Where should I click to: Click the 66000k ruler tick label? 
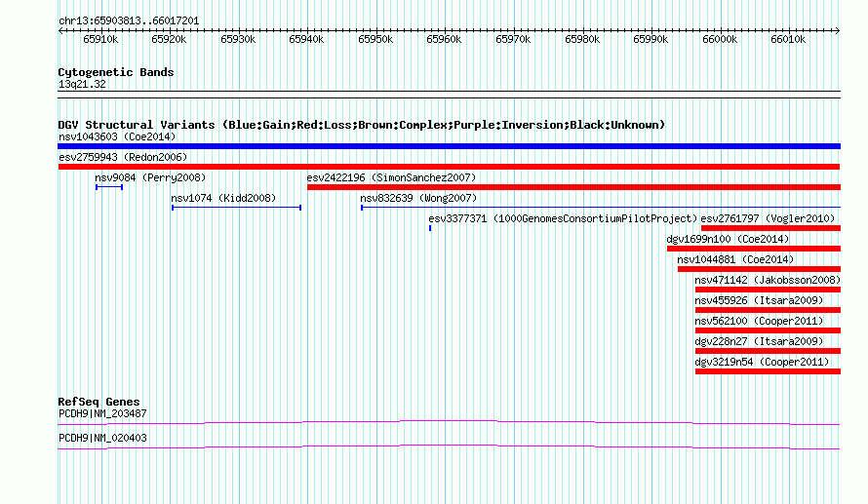point(720,40)
